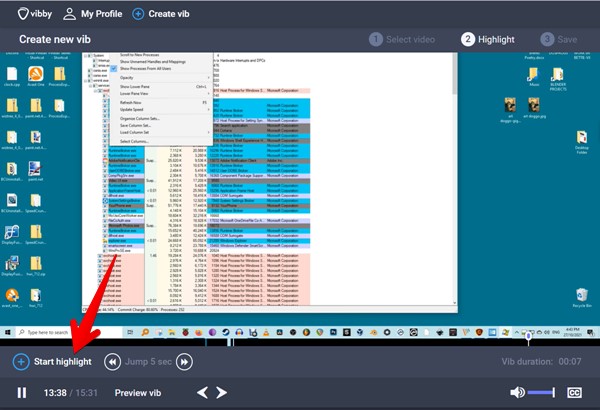Pause the video playback

point(22,393)
